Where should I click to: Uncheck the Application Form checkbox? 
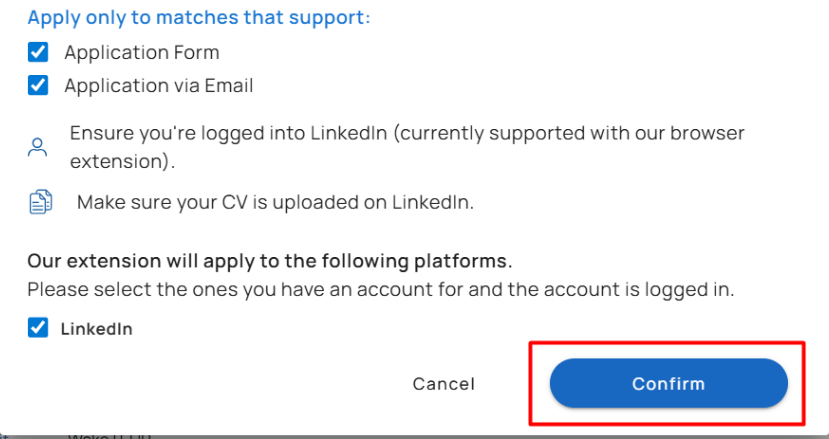(x=38, y=52)
